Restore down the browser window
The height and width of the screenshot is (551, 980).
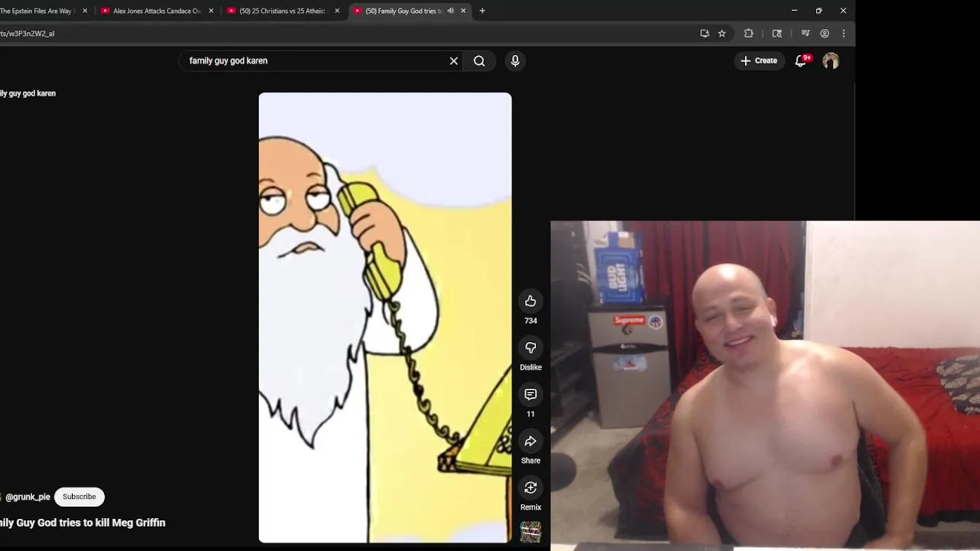point(818,11)
